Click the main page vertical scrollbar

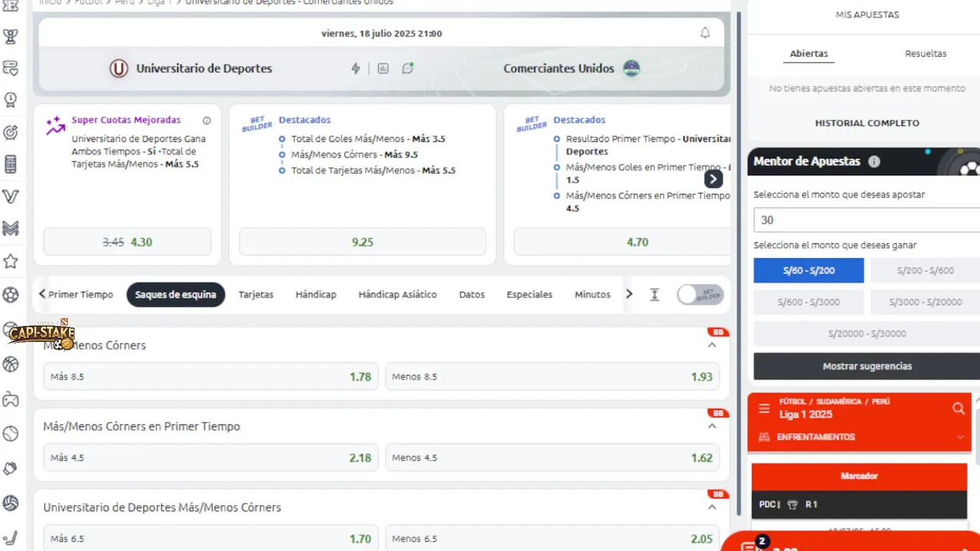739,264
